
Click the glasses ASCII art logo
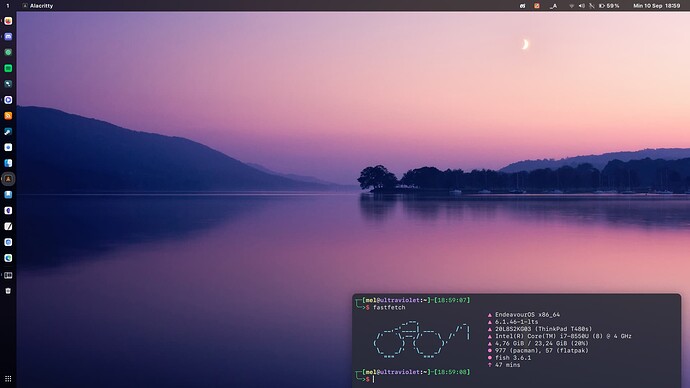coord(422,339)
